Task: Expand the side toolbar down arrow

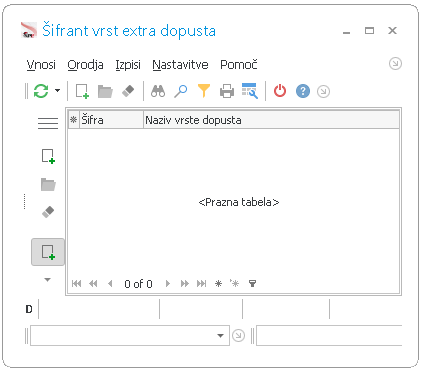Action: [x=48, y=280]
